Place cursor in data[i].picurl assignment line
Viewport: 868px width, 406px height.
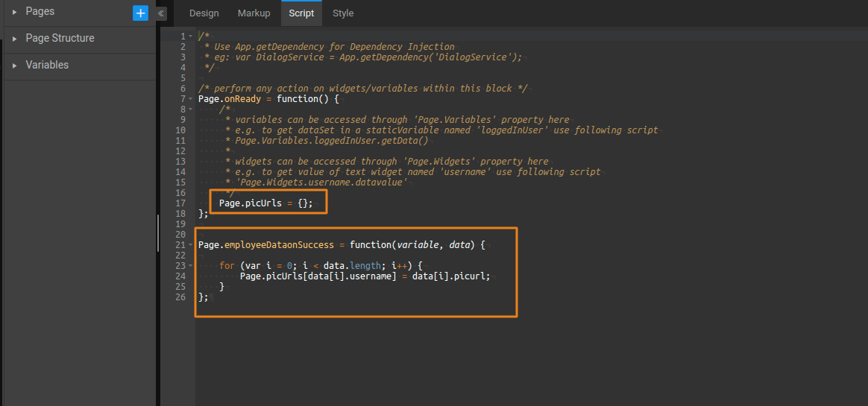pos(365,276)
